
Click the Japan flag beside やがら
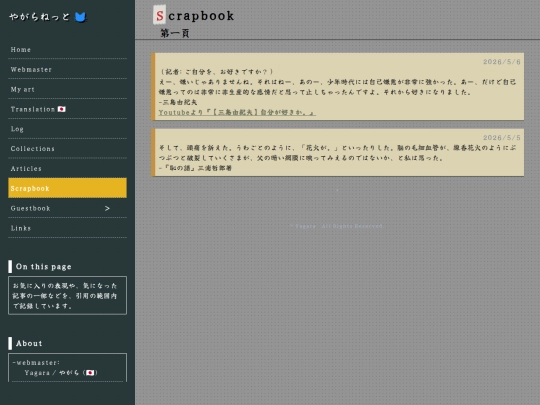pyautogui.click(x=90, y=373)
